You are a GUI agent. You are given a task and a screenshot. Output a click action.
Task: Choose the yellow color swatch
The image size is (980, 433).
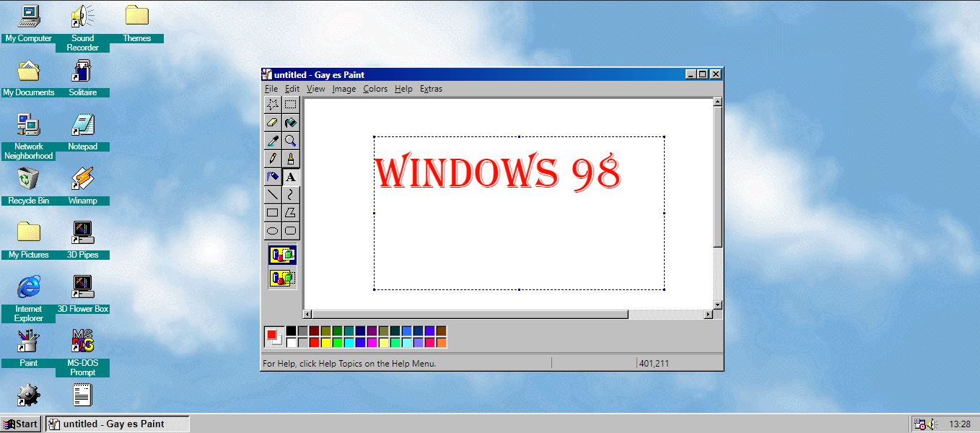pos(325,343)
